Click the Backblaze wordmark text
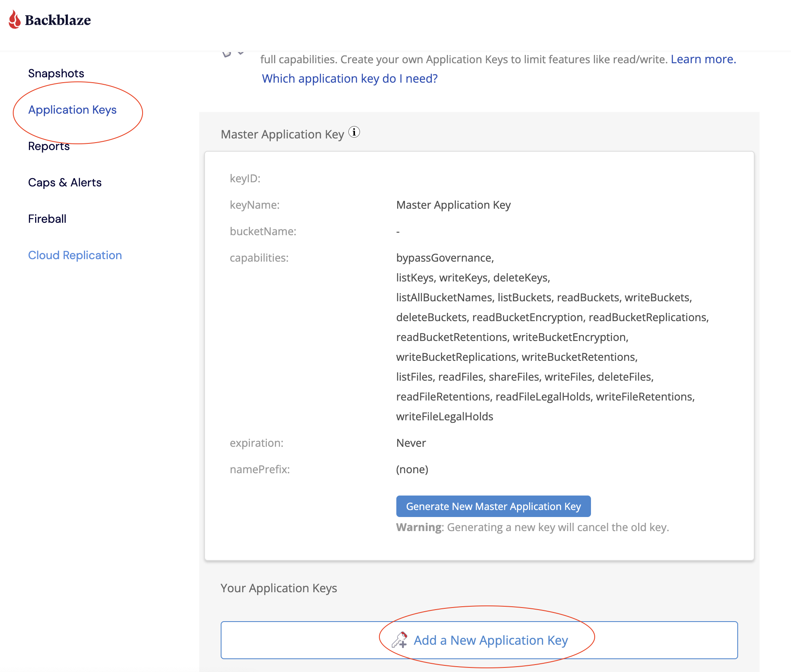 point(58,20)
